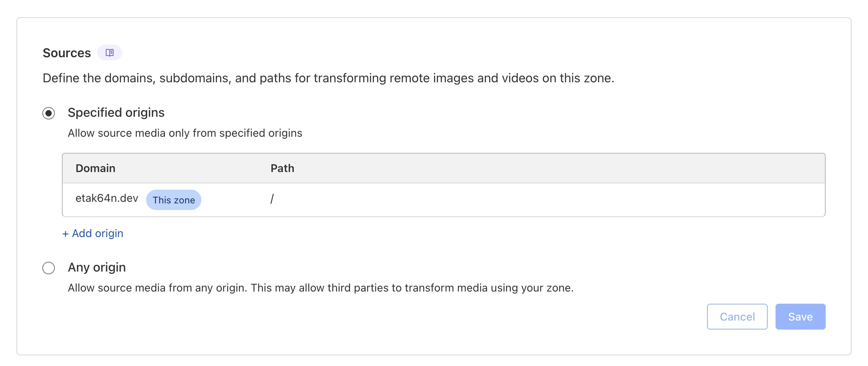Click the specified origins helper description
Viewport: 868px width, 366px height.
coord(185,133)
